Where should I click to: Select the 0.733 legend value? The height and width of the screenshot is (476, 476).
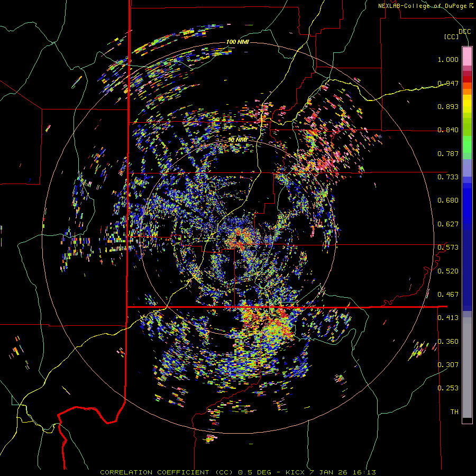coord(448,177)
